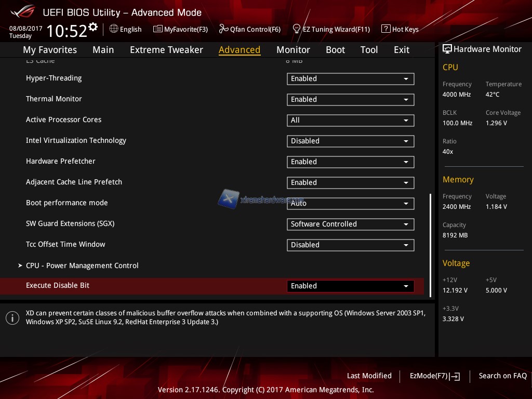The image size is (532, 399).
Task: Click the Hot Keys question mark icon
Action: tap(385, 29)
